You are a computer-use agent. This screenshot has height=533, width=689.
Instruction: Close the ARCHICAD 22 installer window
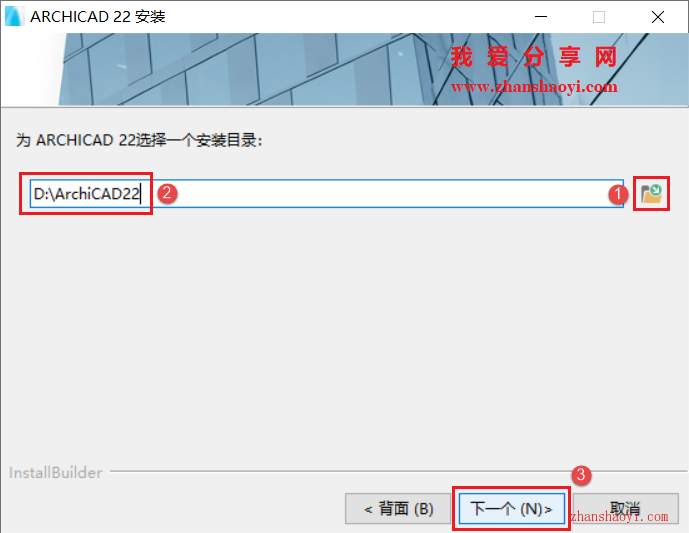658,17
